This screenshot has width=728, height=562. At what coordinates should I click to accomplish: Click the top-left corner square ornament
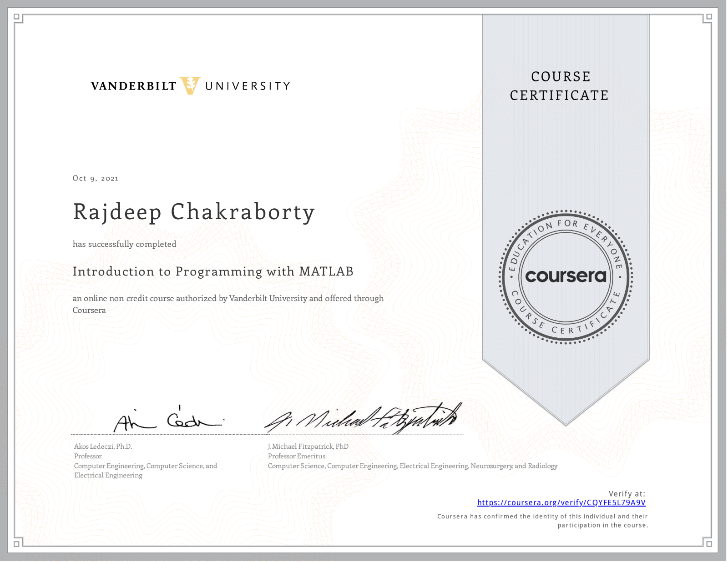(x=17, y=17)
